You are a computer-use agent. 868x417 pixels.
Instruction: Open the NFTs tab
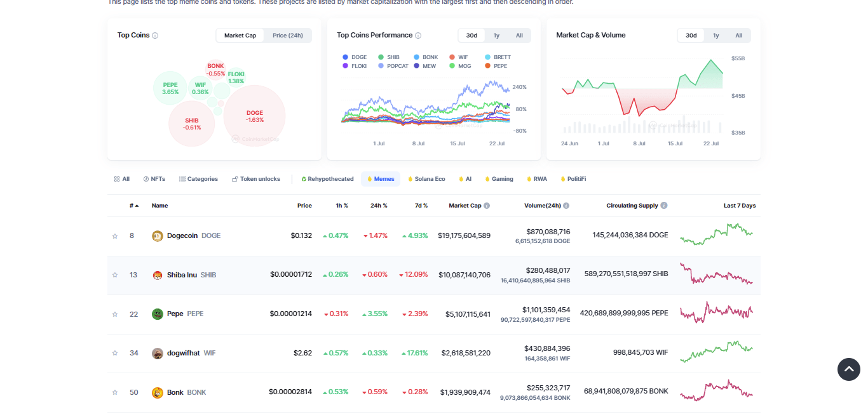click(x=154, y=179)
